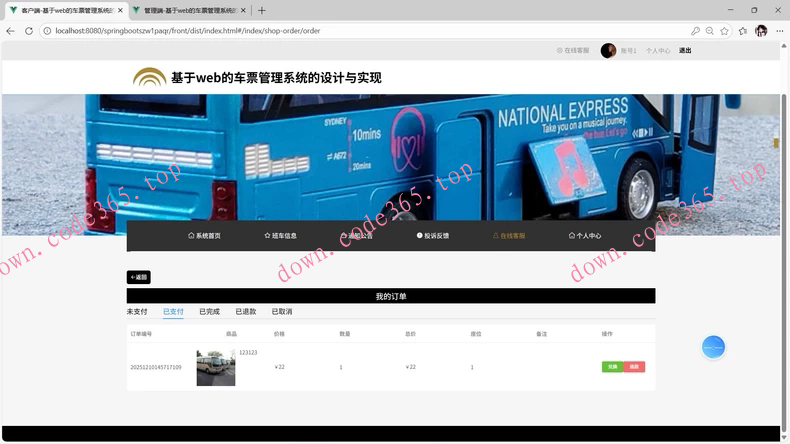Click the 订单编号 column header
790x444 pixels.
tap(141, 334)
